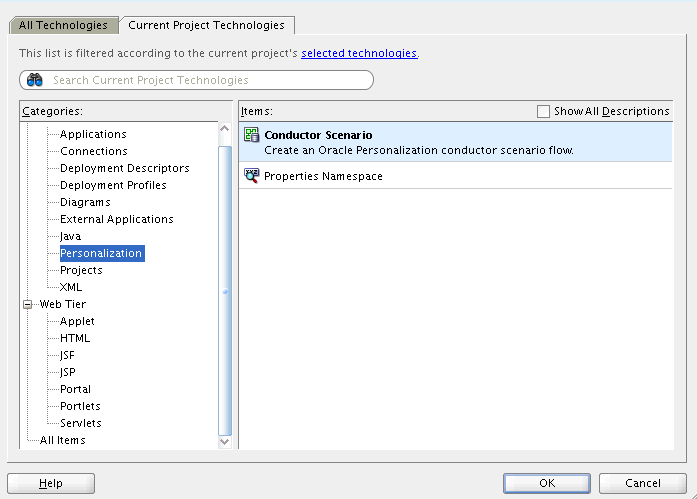Viewport: 697px width, 499px height.
Task: Select the Java category
Action: pyautogui.click(x=71, y=236)
